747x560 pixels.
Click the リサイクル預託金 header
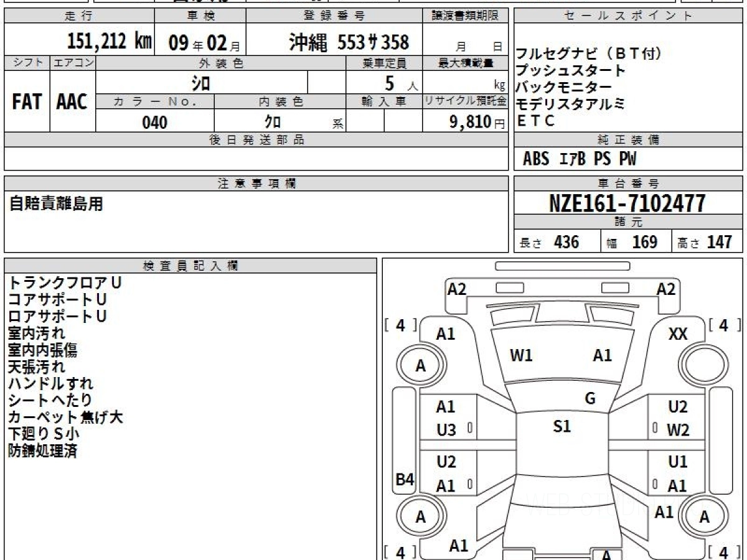(x=466, y=101)
